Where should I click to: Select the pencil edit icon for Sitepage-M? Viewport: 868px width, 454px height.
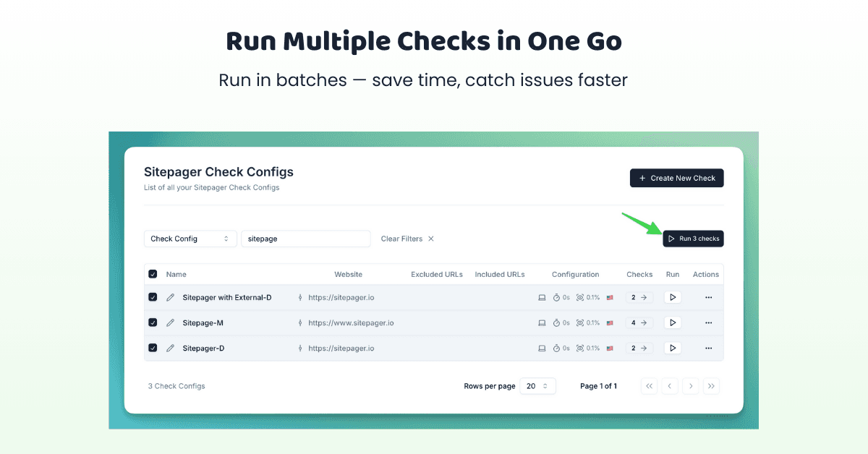coord(170,322)
